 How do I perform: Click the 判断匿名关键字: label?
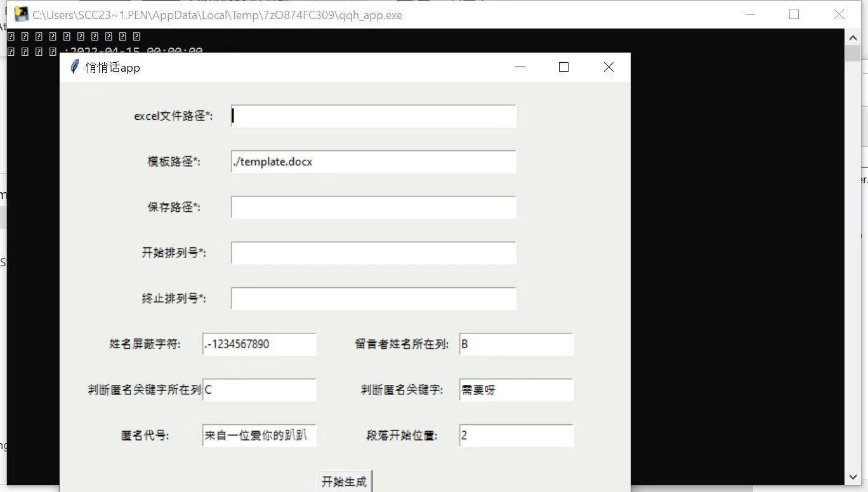click(402, 390)
